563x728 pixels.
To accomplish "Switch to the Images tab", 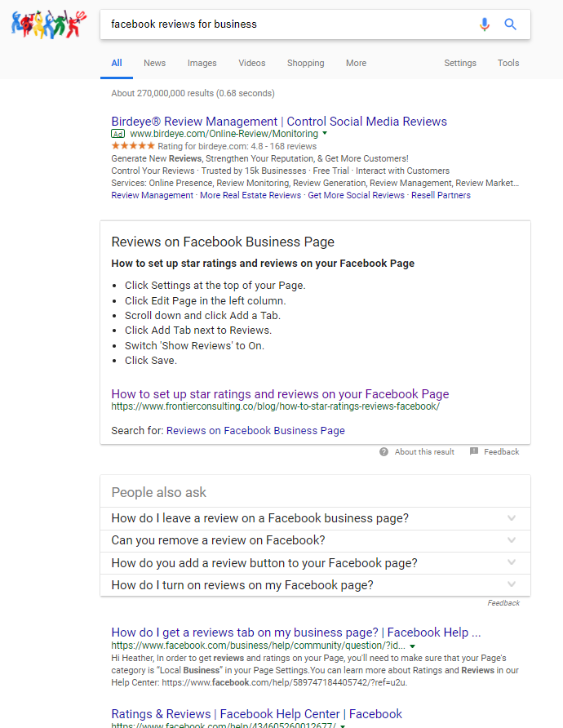I will (202, 63).
